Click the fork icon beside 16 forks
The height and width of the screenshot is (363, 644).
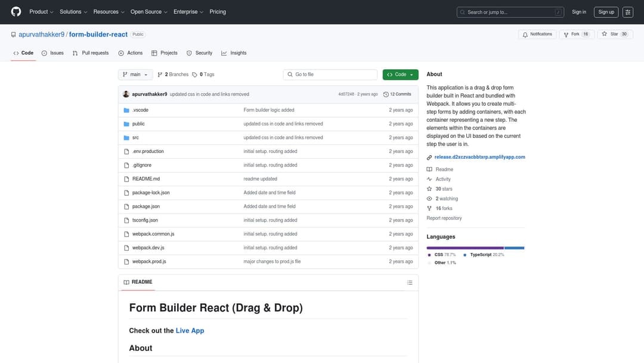click(x=429, y=208)
